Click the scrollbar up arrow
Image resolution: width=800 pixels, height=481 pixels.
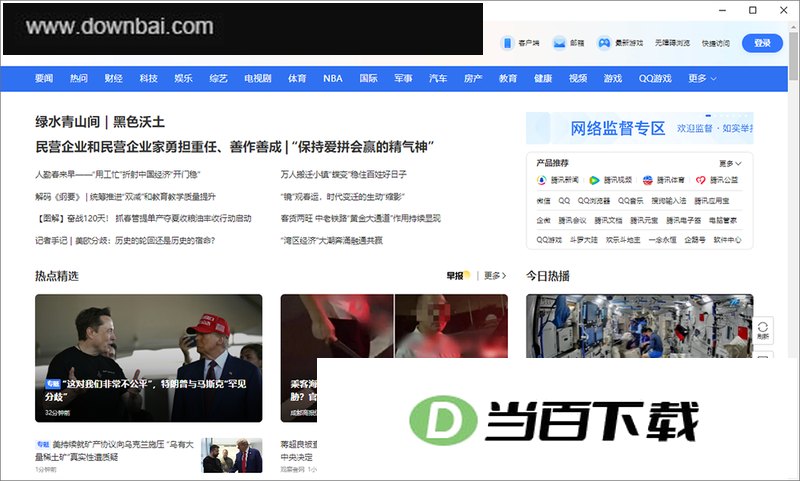[793, 27]
